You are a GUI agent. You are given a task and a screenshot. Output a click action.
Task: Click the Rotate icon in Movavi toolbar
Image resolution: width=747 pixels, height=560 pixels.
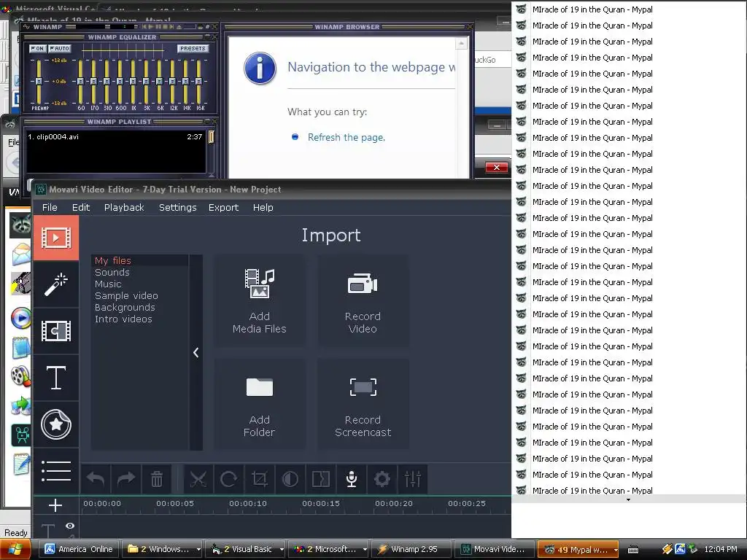(228, 479)
